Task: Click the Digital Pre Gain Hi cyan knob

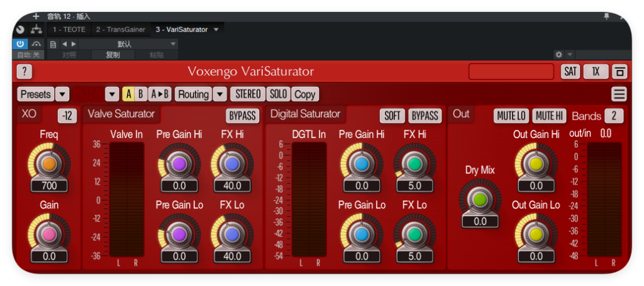Action: [x=362, y=164]
